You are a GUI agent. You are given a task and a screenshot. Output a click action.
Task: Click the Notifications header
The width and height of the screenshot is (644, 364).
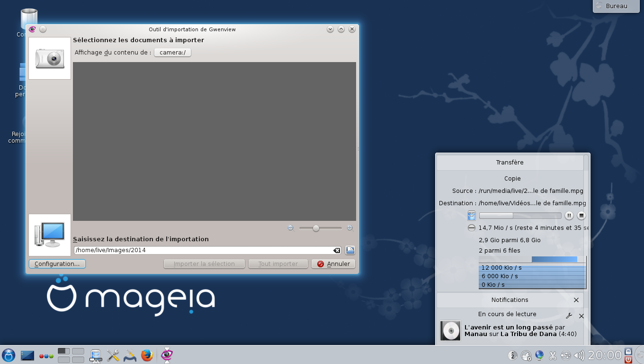pyautogui.click(x=510, y=300)
